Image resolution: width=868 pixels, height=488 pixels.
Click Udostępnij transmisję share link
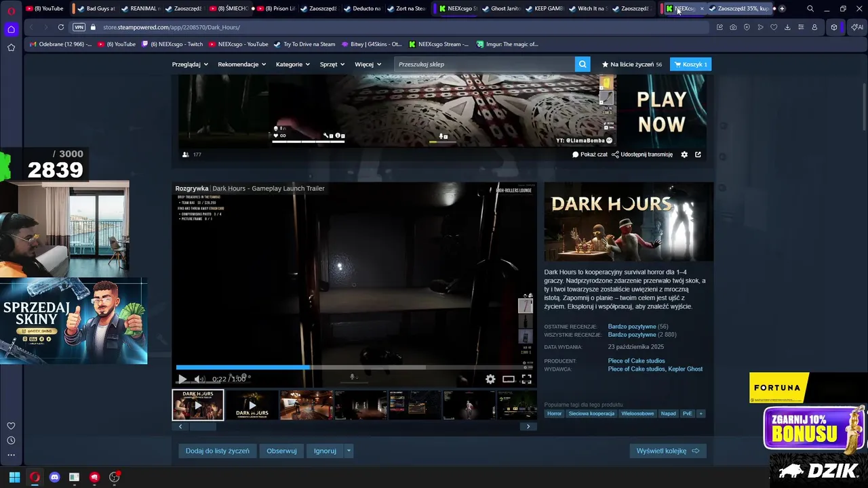pyautogui.click(x=642, y=155)
